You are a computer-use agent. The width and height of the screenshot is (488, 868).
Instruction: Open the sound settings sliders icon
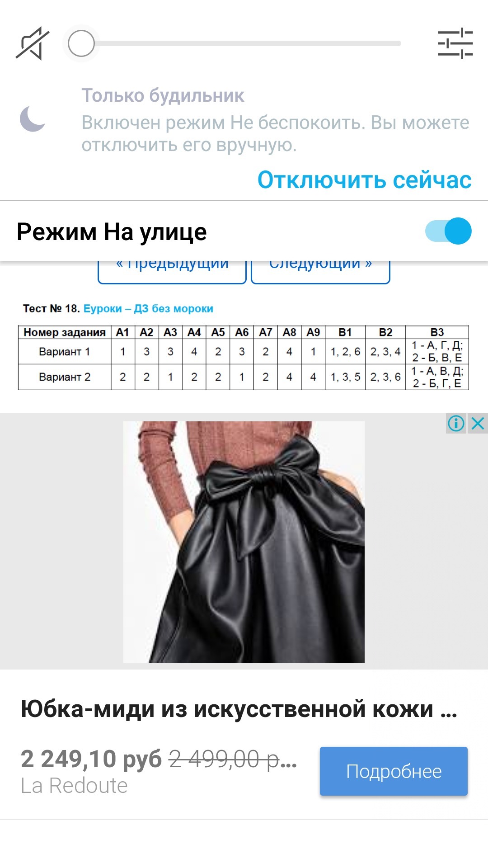[455, 43]
